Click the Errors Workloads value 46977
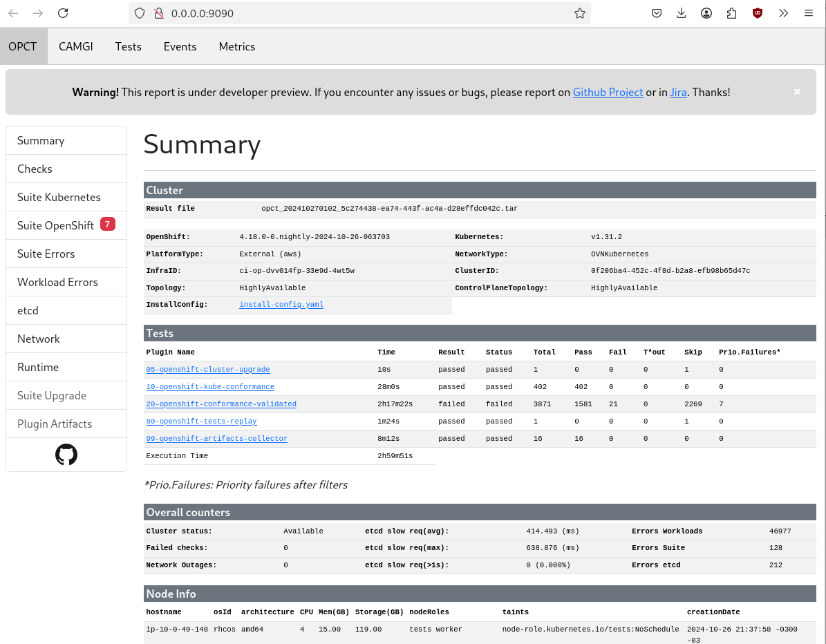Screen dimensions: 826x644 click(780, 531)
